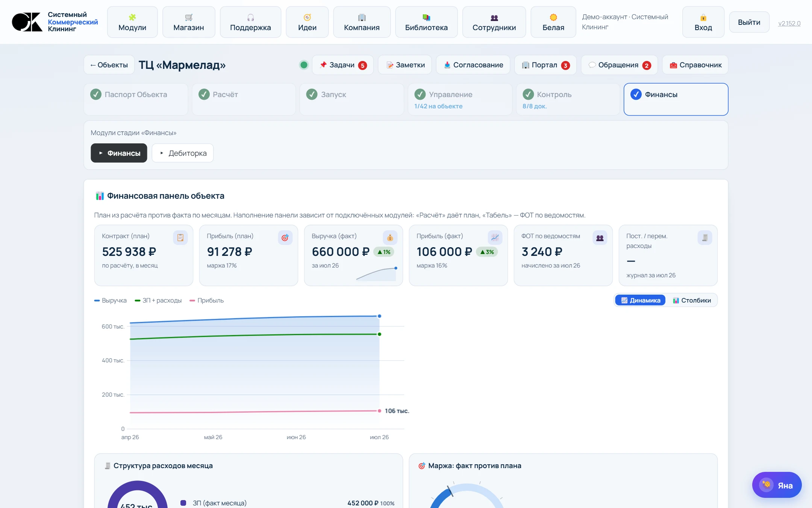Click the Выручка (факт) sparkline chart
This screenshot has width=812, height=508.
pyautogui.click(x=376, y=274)
